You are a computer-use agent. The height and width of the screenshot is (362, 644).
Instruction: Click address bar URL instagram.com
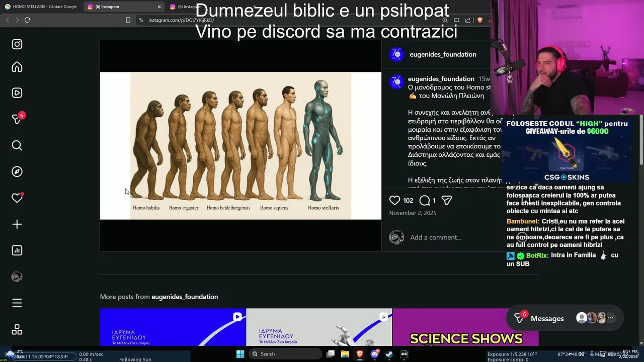[x=181, y=20]
